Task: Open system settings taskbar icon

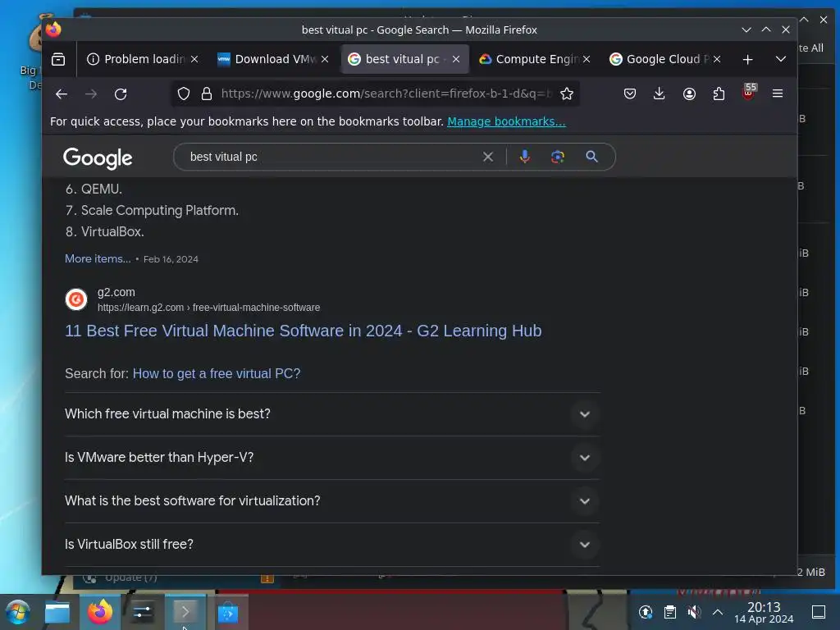Action: tap(142, 612)
